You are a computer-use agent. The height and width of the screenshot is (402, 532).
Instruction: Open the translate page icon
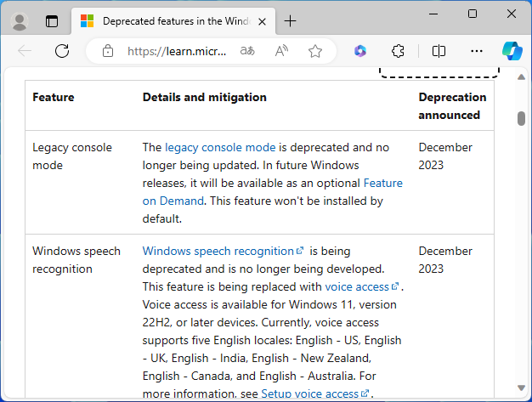coord(247,51)
